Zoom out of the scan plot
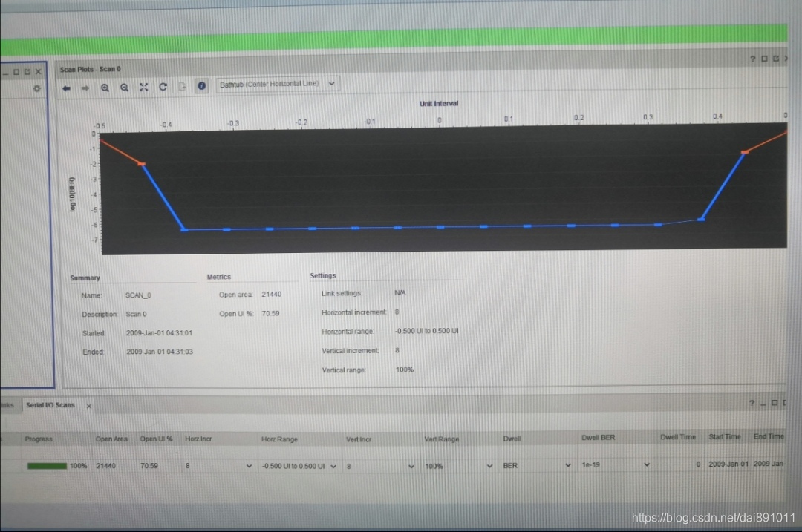The width and height of the screenshot is (802, 532). click(124, 88)
